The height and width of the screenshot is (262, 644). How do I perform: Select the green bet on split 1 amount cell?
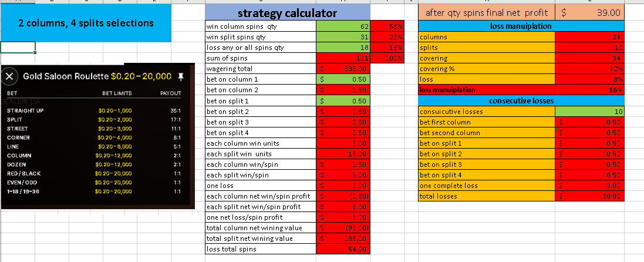343,101
